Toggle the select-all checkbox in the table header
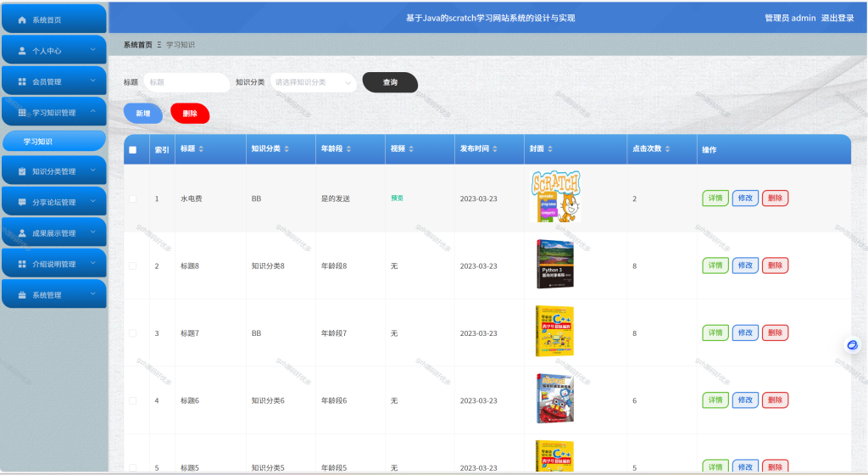868x475 pixels. coord(133,149)
